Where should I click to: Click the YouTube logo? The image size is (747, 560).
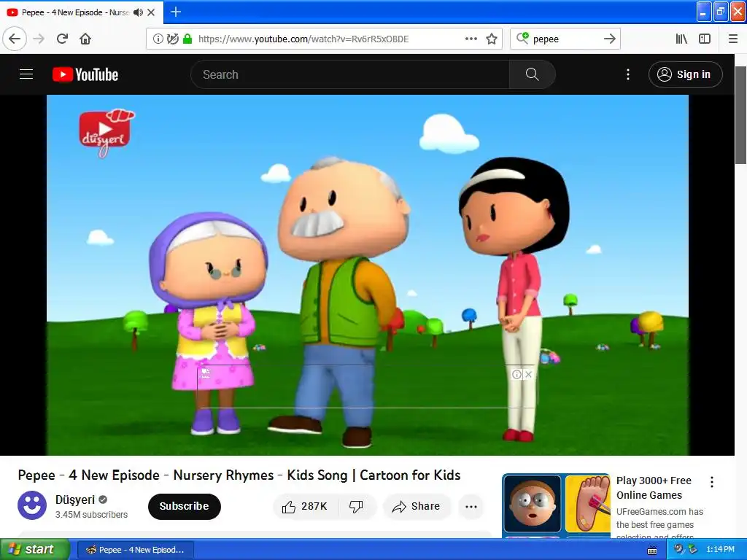click(85, 75)
